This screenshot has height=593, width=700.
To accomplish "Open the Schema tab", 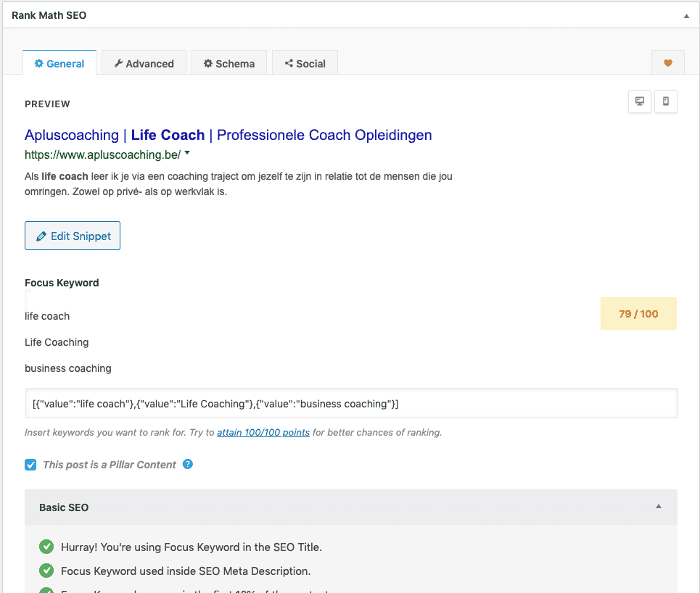I will click(x=229, y=63).
